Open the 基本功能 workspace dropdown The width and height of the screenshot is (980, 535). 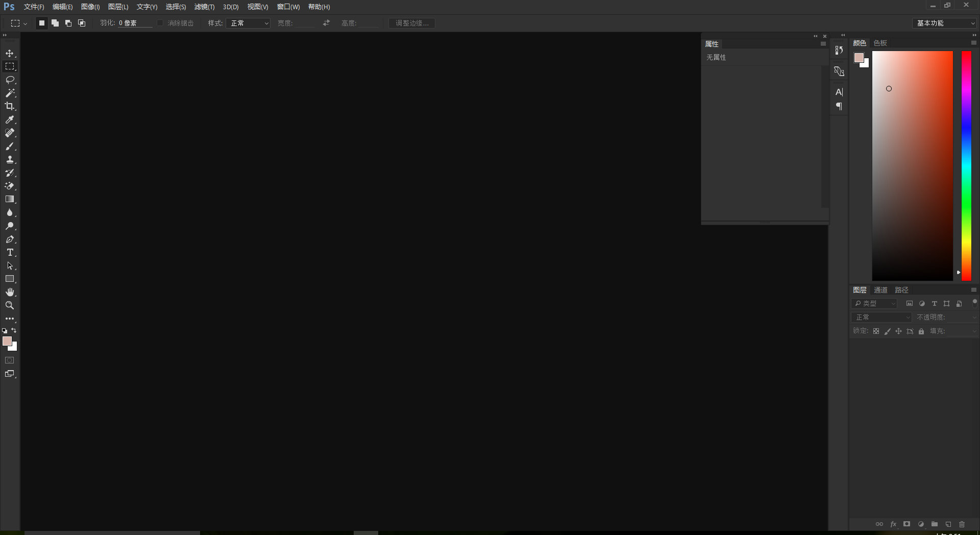point(945,23)
